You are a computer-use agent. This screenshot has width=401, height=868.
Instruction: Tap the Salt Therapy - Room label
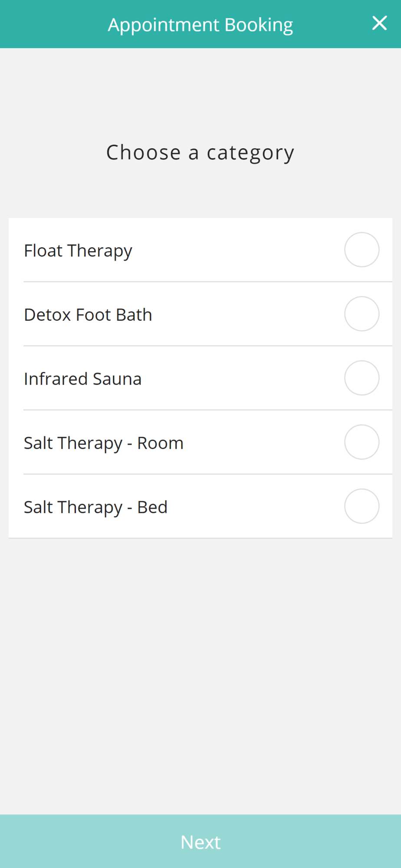104,444
